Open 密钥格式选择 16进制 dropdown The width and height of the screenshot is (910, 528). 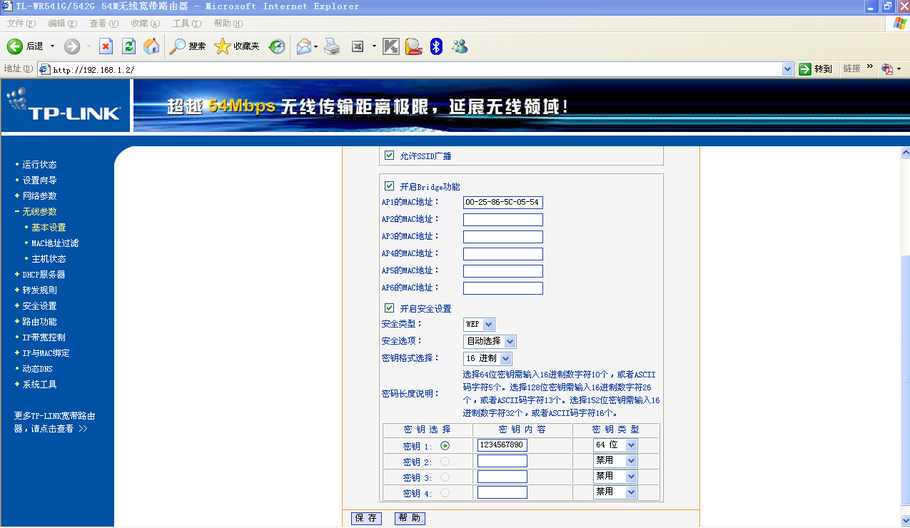tap(488, 359)
